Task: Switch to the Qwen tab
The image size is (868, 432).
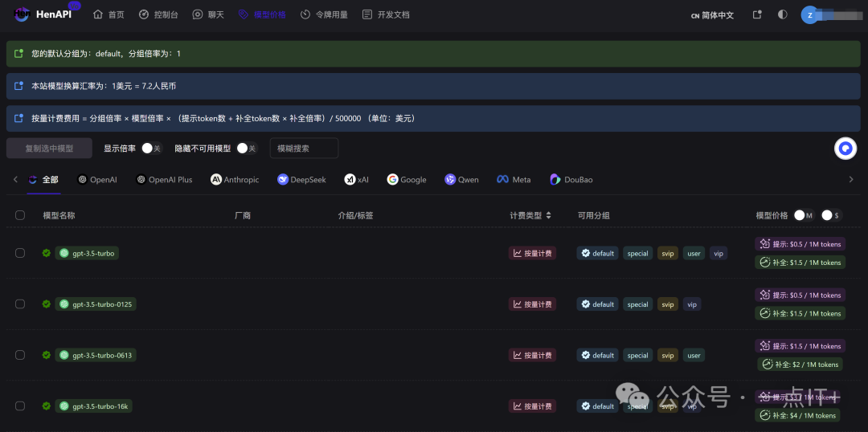Action: coord(461,179)
